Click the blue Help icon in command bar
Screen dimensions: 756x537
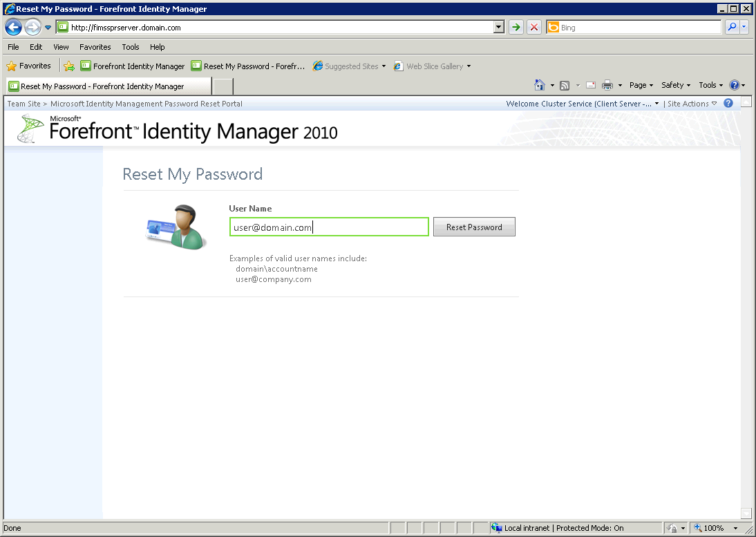click(x=735, y=85)
